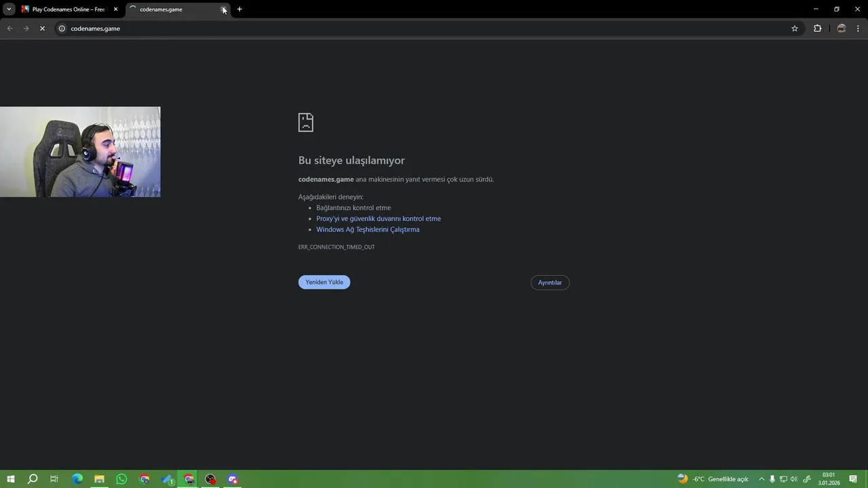Run the Windows Ağ Teşhislerini Çalıştırma link

click(368, 230)
